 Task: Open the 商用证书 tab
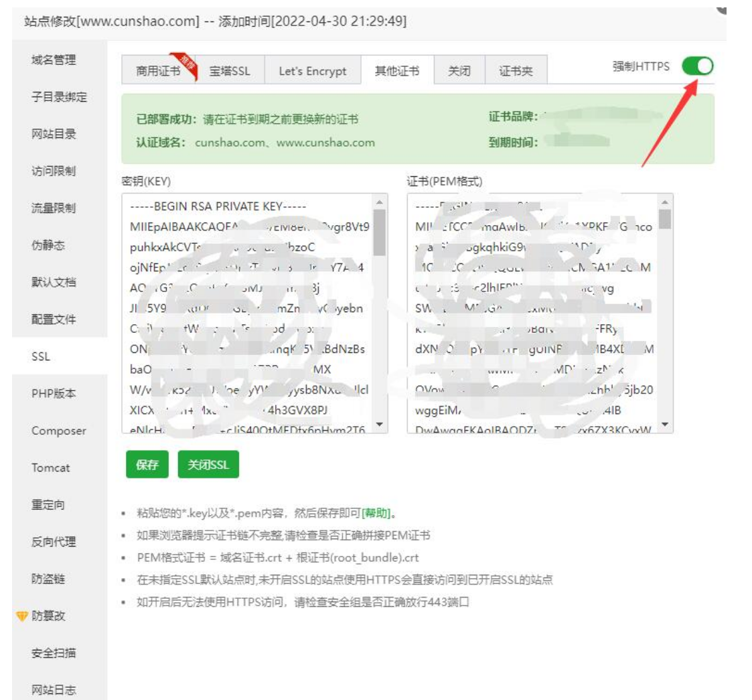[x=158, y=71]
